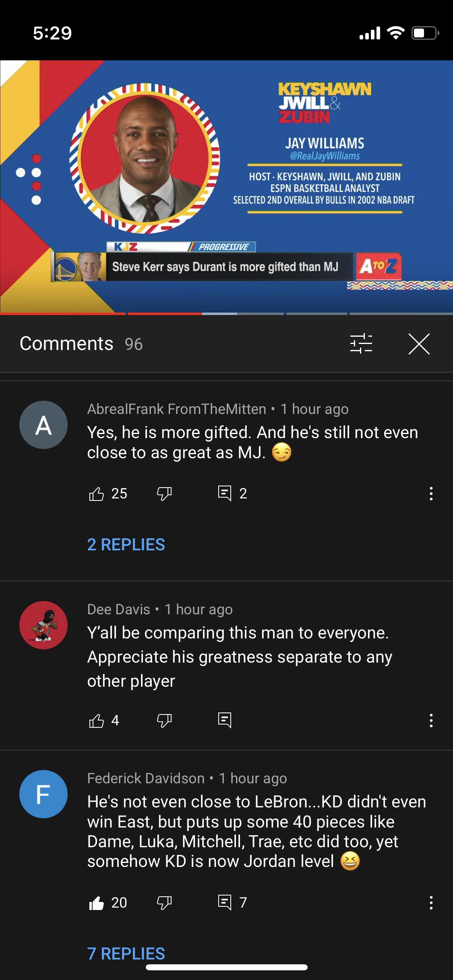The width and height of the screenshot is (453, 980).
Task: Expand 2 REPLIES under AbrealFrank's comment
Action: (126, 544)
